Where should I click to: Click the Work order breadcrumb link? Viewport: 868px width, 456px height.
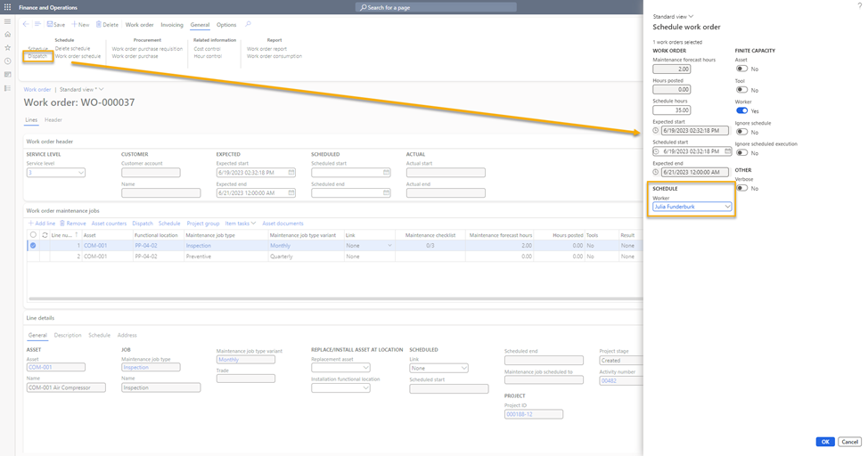click(37, 89)
